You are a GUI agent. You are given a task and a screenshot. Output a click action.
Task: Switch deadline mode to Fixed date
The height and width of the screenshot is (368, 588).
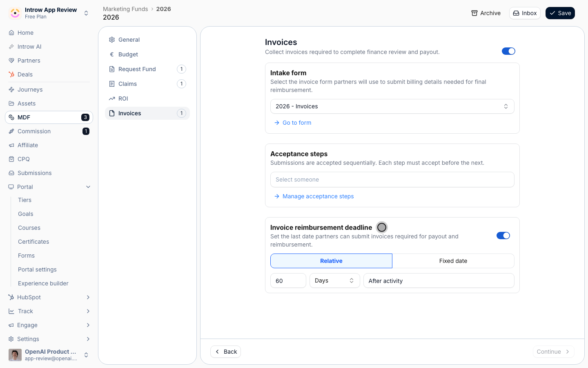(x=453, y=261)
